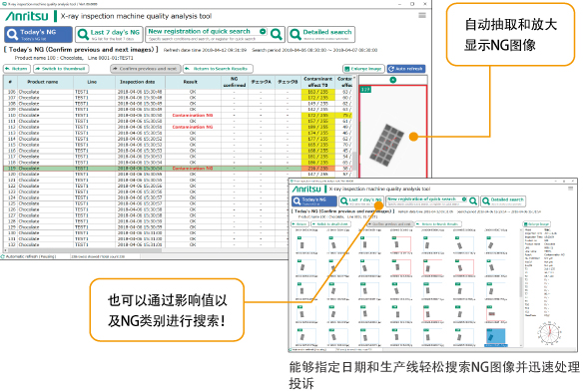This screenshot has width=583, height=392.
Task: Expand quick search dropdown in thumbnail window
Action: pyautogui.click(x=464, y=199)
